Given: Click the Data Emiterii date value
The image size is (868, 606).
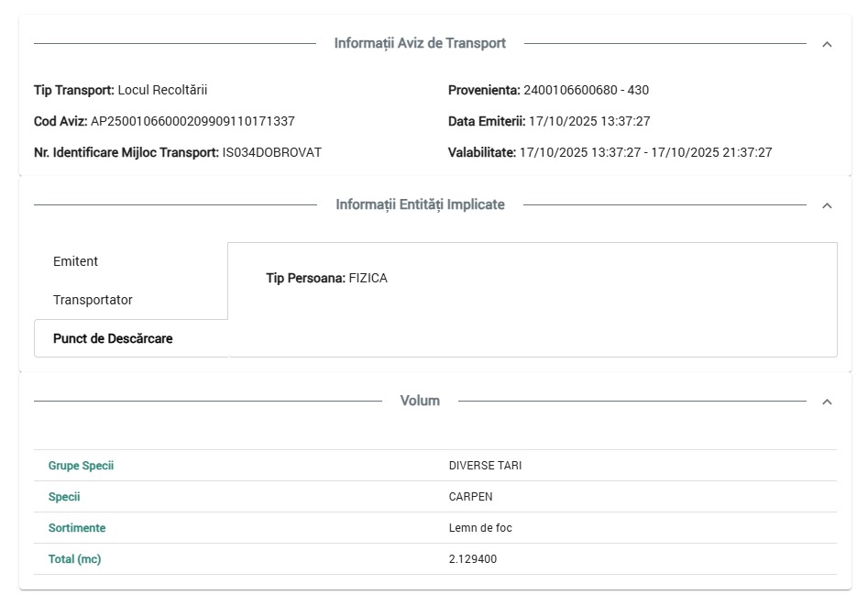Looking at the screenshot, I should click(x=589, y=121).
